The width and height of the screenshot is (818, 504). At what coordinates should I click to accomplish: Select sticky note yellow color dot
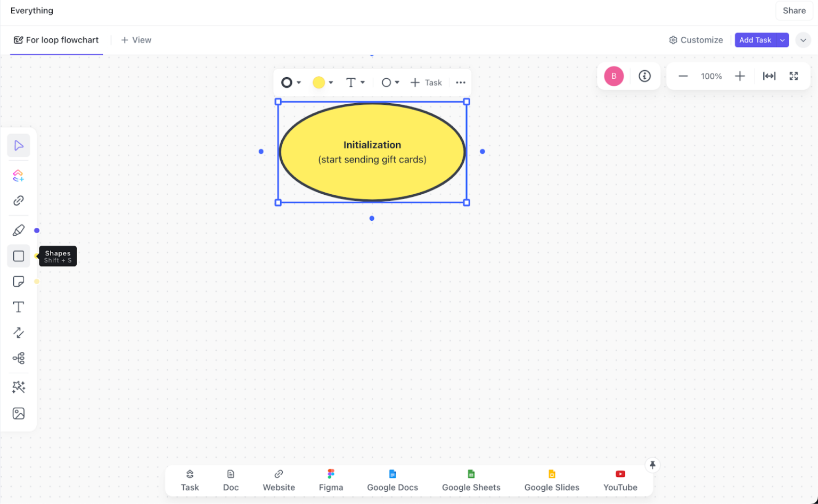[x=37, y=282]
